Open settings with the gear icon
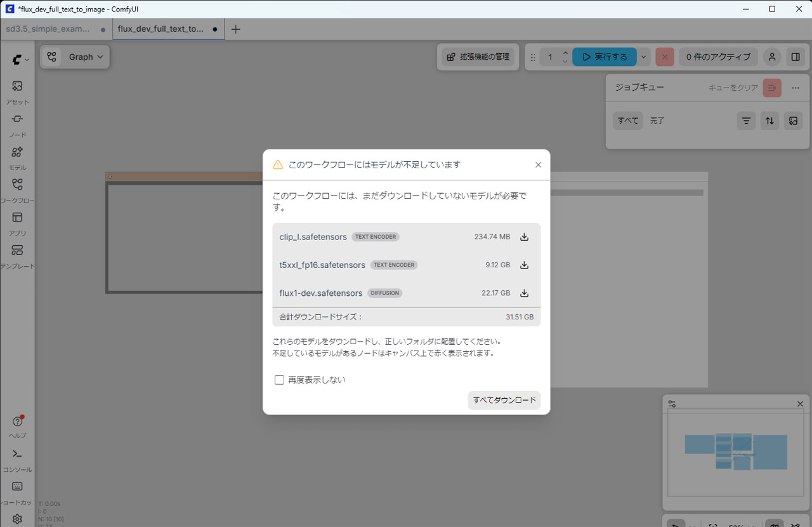Screen dimensions: 812x527 (17, 519)
